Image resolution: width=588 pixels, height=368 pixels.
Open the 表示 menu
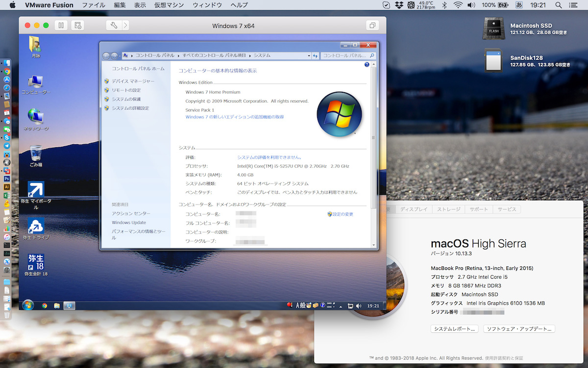click(140, 5)
